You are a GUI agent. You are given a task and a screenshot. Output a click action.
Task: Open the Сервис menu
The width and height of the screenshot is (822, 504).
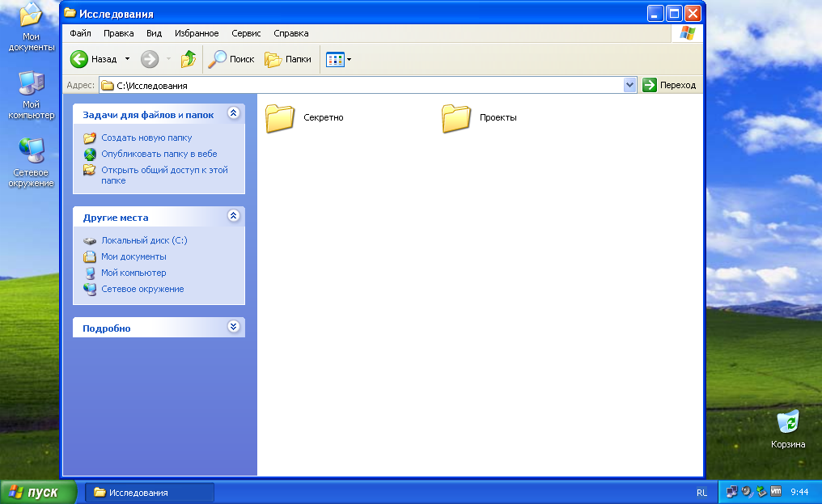coord(246,33)
